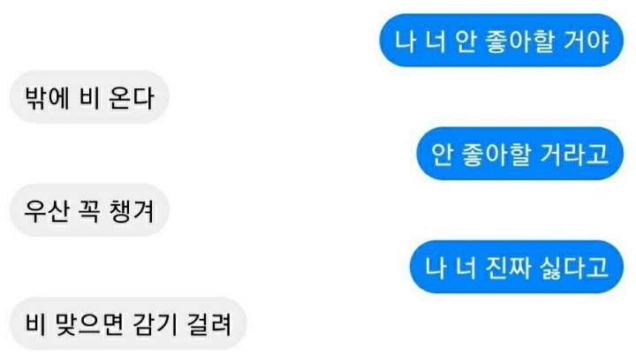Click the word '걸려' in the last message
The height and width of the screenshot is (364, 636).
pyautogui.click(x=209, y=324)
